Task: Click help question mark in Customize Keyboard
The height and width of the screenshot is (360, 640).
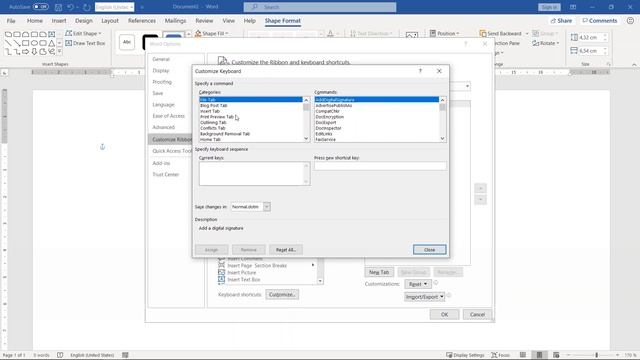Action: click(x=420, y=71)
